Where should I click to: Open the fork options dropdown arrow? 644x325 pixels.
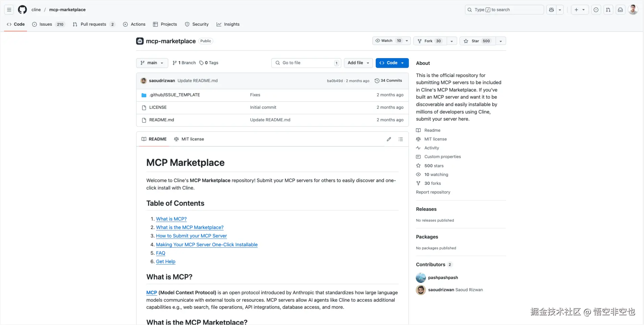[x=452, y=41]
